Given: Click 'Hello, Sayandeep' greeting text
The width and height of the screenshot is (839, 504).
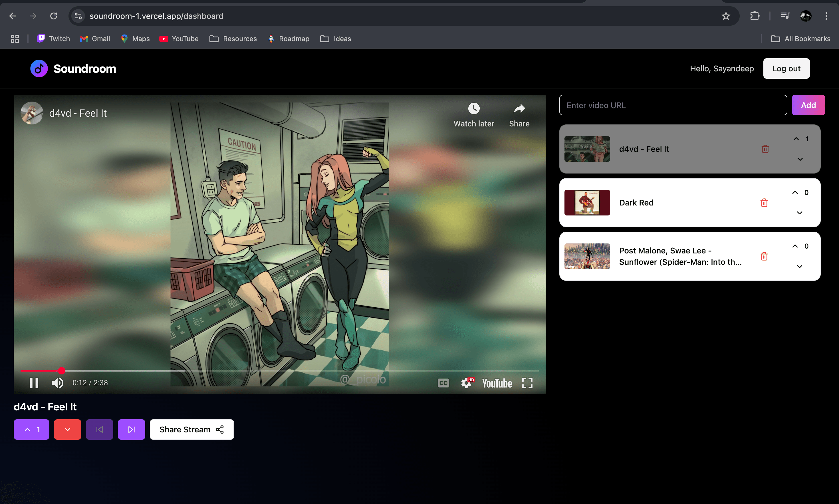Looking at the screenshot, I should click(x=722, y=68).
